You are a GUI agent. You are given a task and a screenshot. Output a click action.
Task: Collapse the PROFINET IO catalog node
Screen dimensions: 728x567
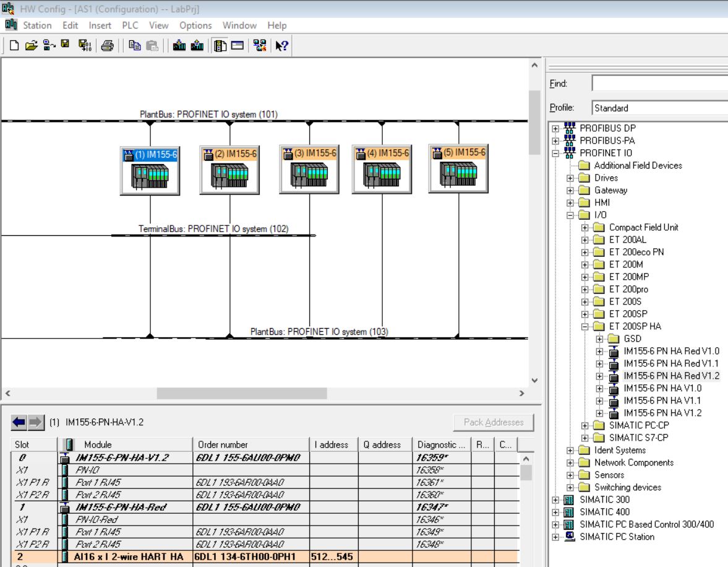click(x=555, y=154)
